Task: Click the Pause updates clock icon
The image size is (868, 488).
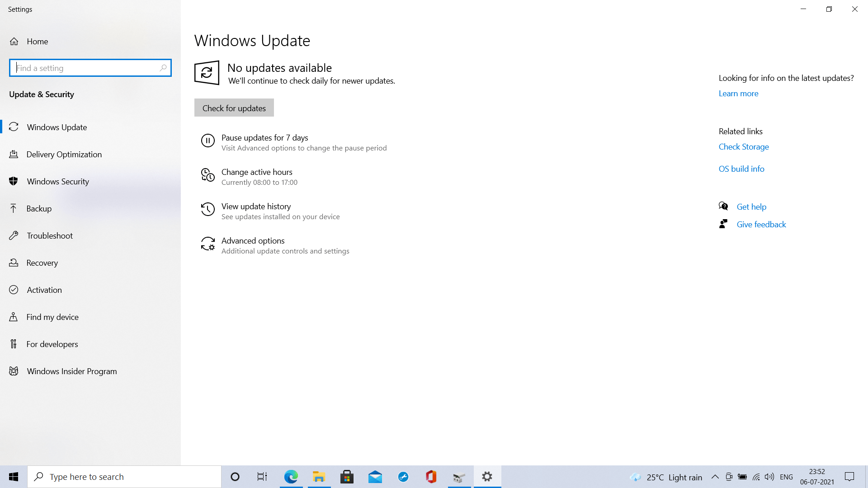Action: tap(208, 141)
